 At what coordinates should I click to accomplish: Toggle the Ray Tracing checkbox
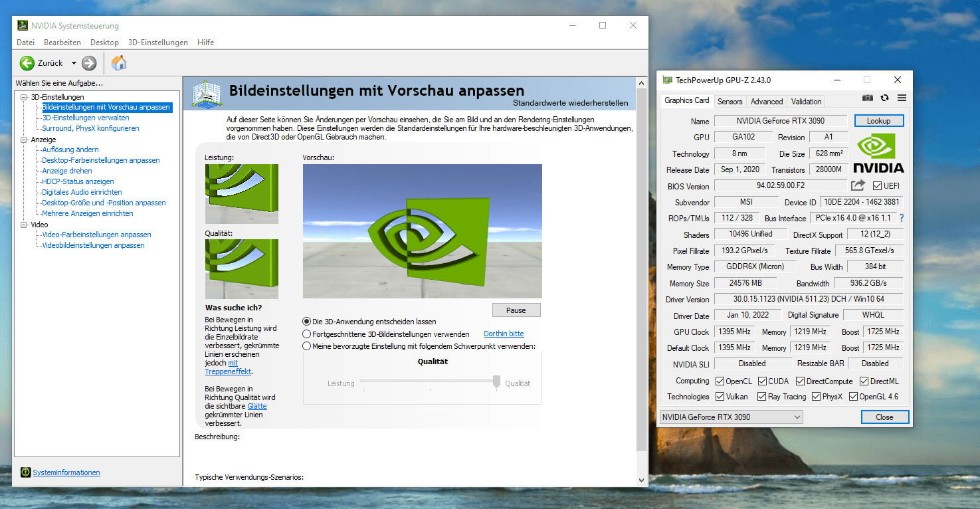pyautogui.click(x=762, y=397)
